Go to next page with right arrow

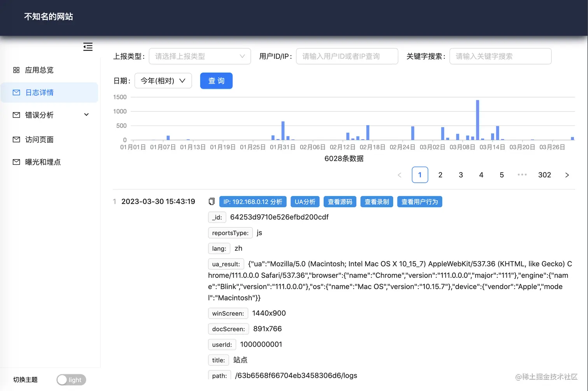[567, 175]
